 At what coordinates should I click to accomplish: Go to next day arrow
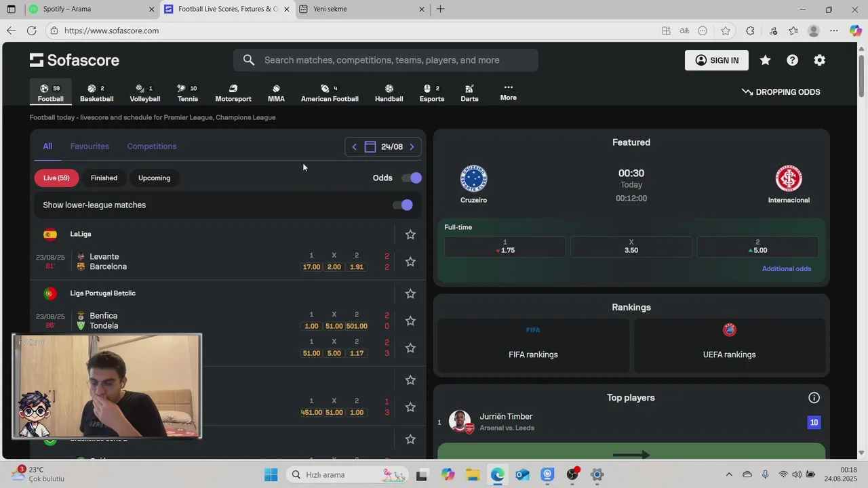click(x=412, y=147)
